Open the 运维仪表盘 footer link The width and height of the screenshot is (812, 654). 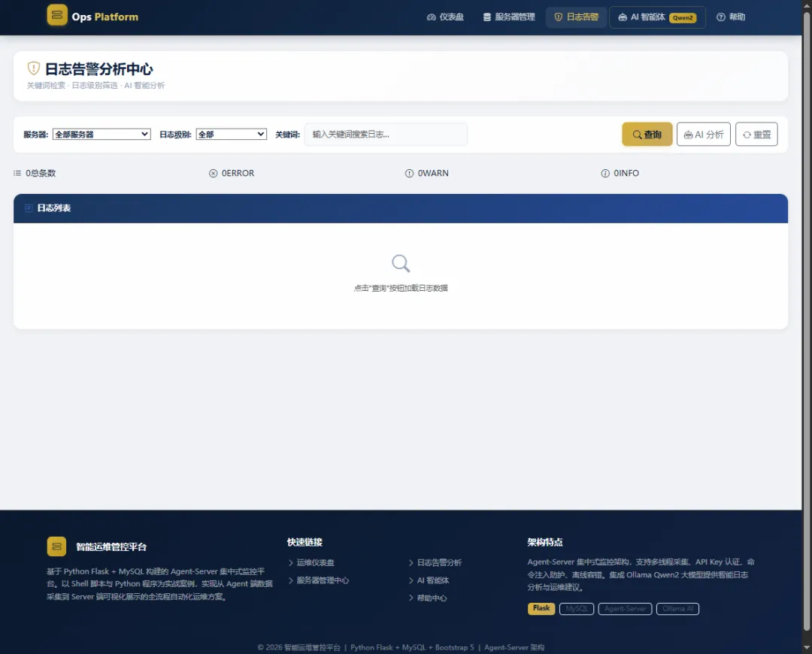315,562
